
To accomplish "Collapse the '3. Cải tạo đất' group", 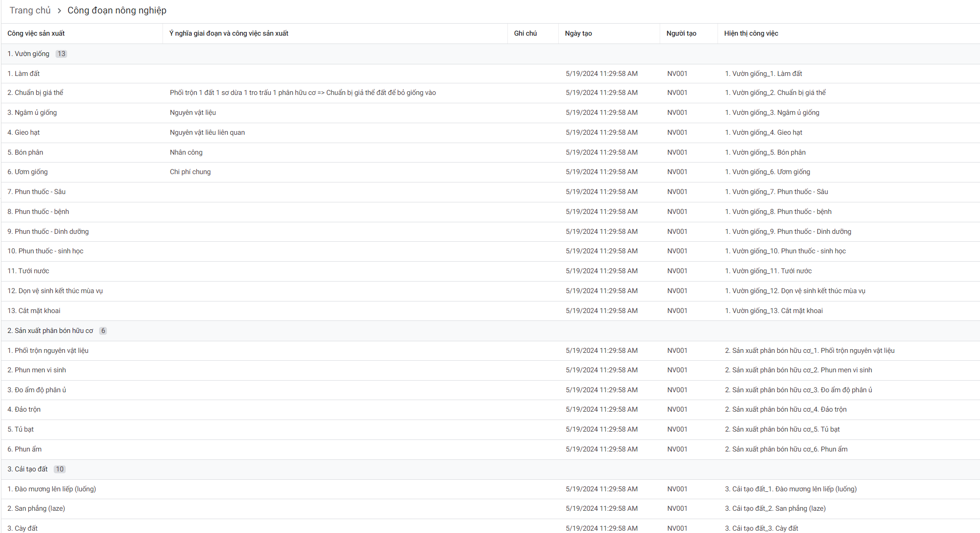I will point(27,469).
